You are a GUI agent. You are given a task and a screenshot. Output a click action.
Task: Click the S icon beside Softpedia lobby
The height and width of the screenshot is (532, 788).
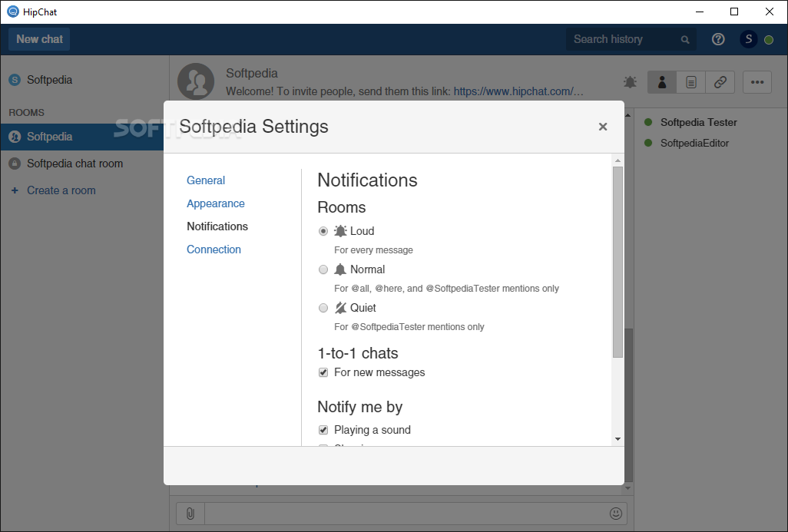tap(15, 80)
